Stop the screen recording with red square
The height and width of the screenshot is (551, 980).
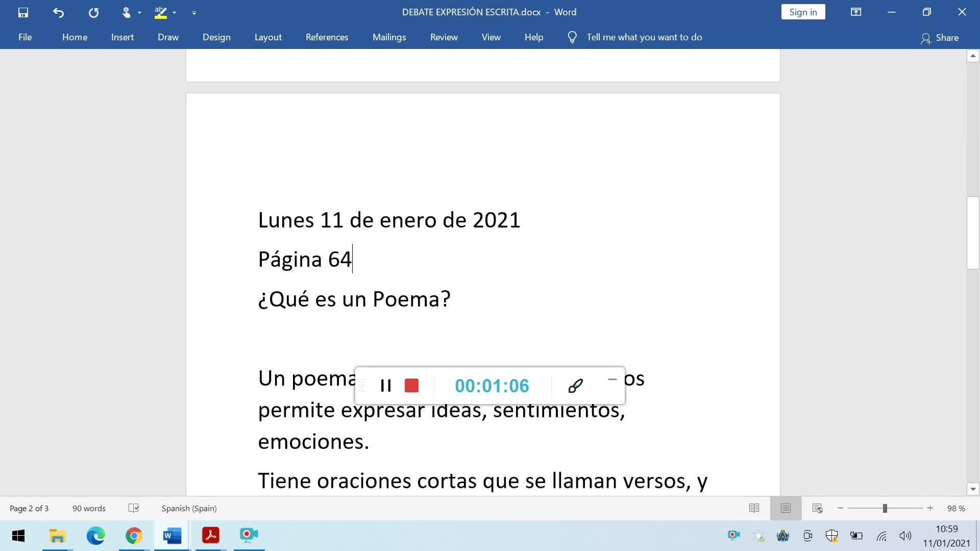tap(411, 386)
